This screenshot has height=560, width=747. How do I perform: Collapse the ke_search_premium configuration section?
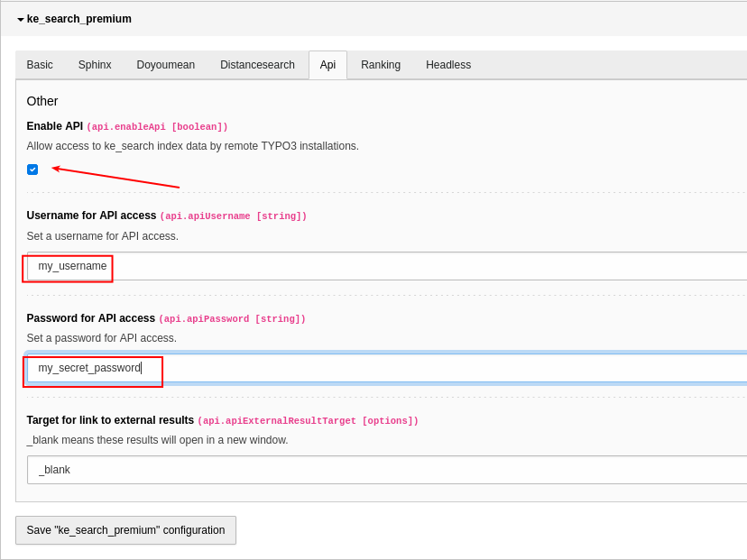coord(22,18)
